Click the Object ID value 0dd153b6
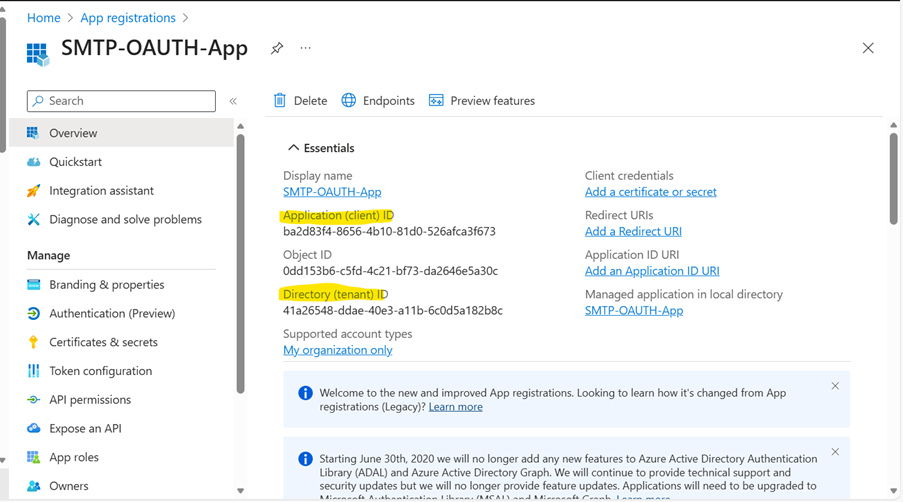 pyautogui.click(x=390, y=271)
